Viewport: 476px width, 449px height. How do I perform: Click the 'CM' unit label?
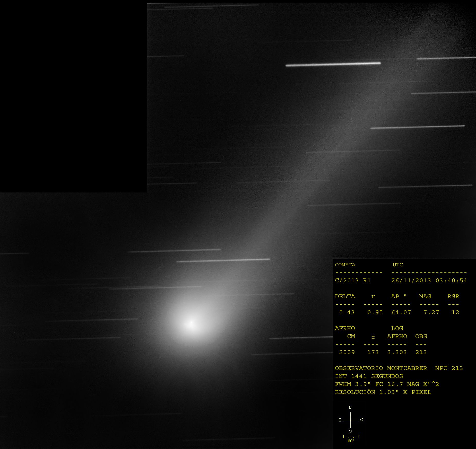point(351,336)
